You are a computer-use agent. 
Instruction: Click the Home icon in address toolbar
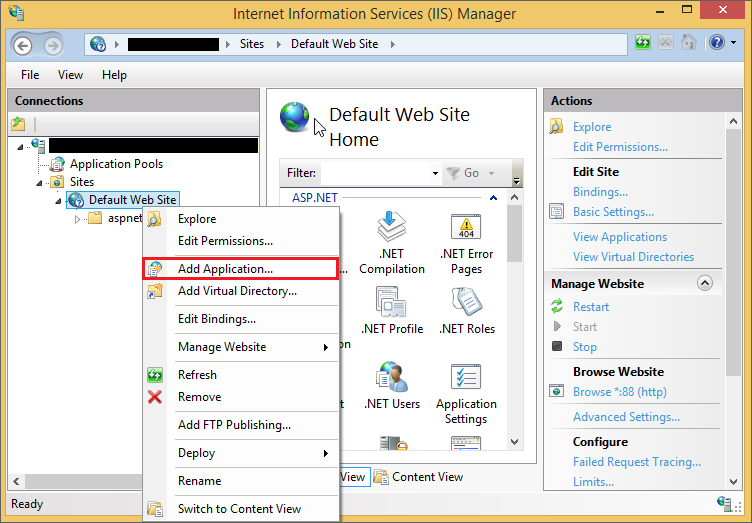point(689,43)
